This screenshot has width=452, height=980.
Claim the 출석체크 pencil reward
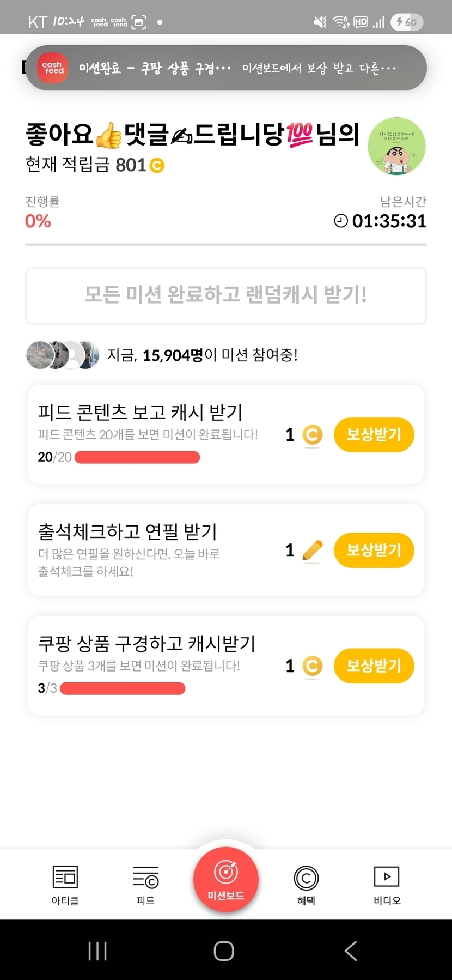point(374,550)
